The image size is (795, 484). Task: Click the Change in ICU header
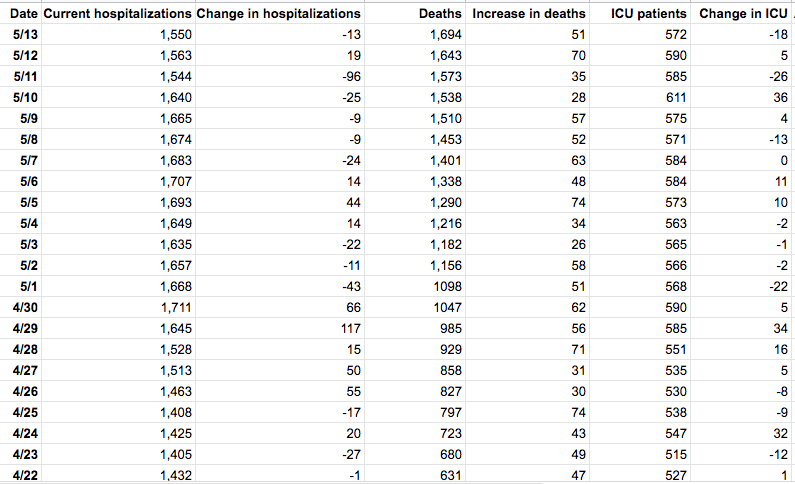pos(743,14)
